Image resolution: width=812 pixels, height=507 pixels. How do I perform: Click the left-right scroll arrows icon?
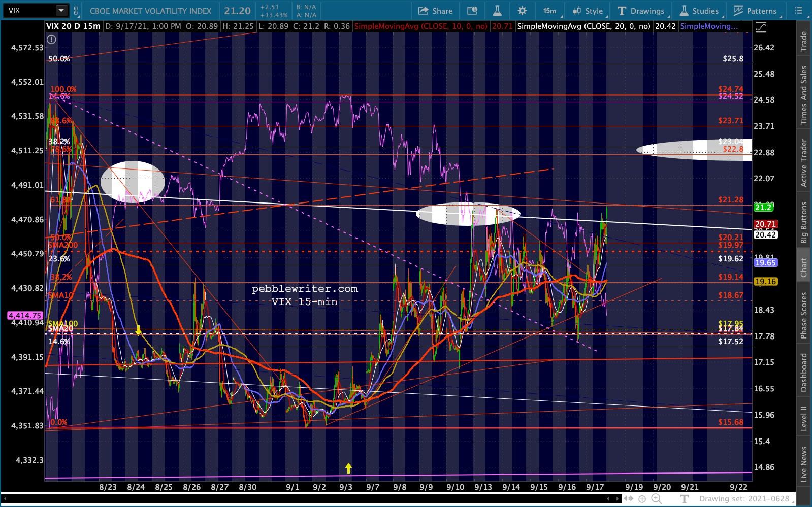pyautogui.click(x=629, y=499)
